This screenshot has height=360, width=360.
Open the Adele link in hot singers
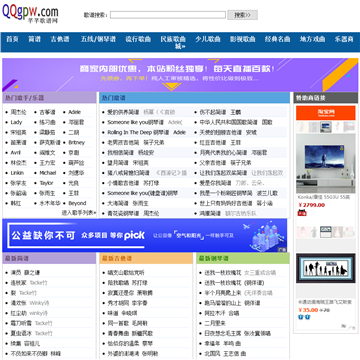click(74, 112)
